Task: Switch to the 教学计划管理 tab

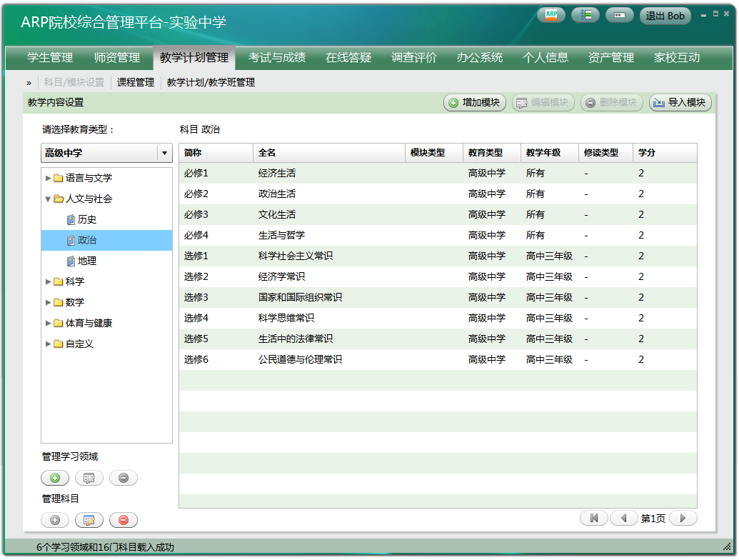Action: click(194, 58)
